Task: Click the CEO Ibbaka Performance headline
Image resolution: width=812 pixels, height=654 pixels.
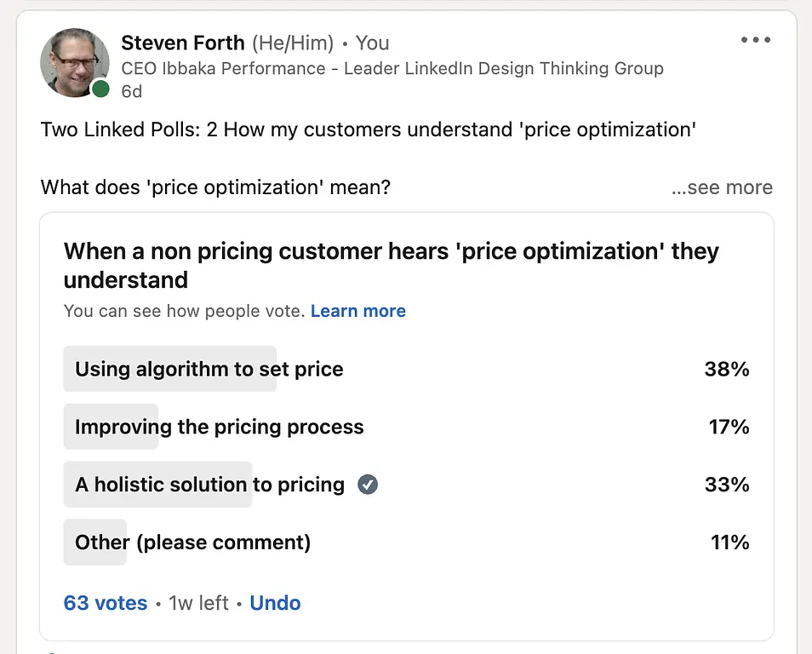Action: [392, 68]
